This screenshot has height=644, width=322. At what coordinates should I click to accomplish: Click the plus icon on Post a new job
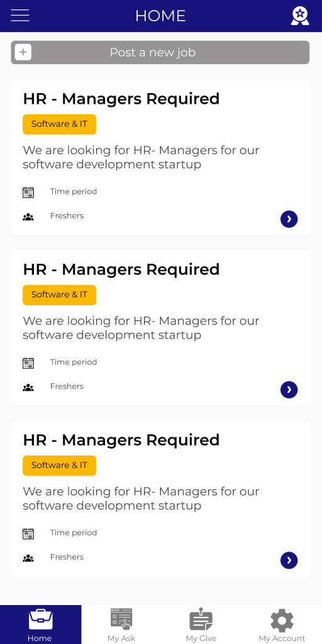[23, 52]
